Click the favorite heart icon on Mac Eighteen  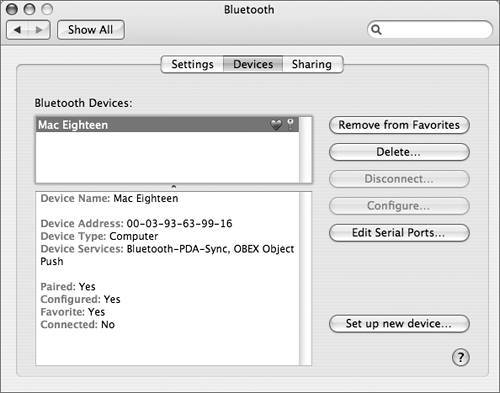[x=276, y=125]
